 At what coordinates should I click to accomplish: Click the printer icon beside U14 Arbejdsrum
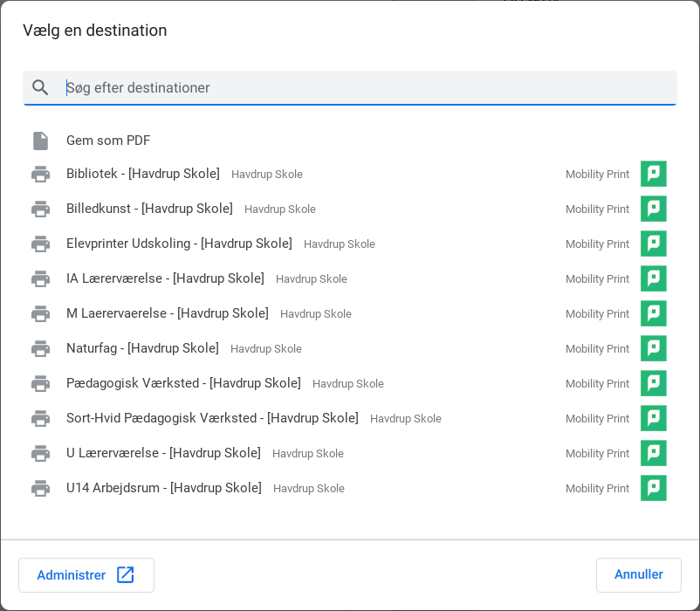[40, 489]
